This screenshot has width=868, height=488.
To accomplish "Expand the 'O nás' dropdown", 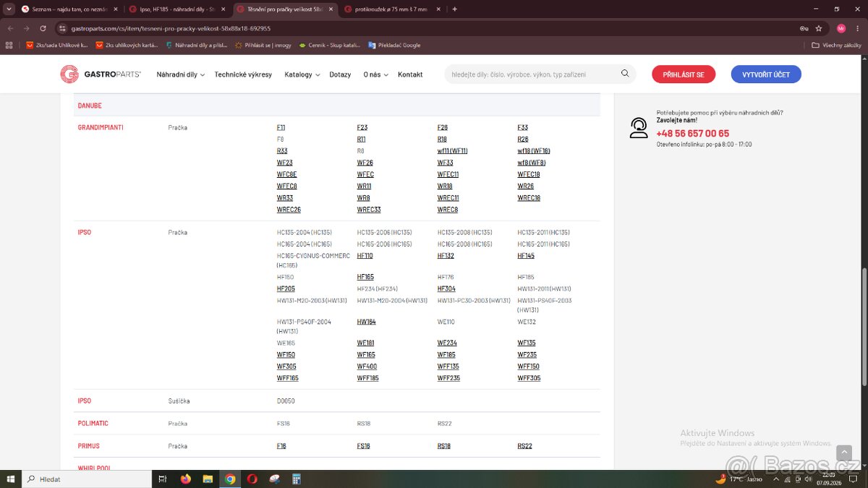I will click(x=375, y=74).
